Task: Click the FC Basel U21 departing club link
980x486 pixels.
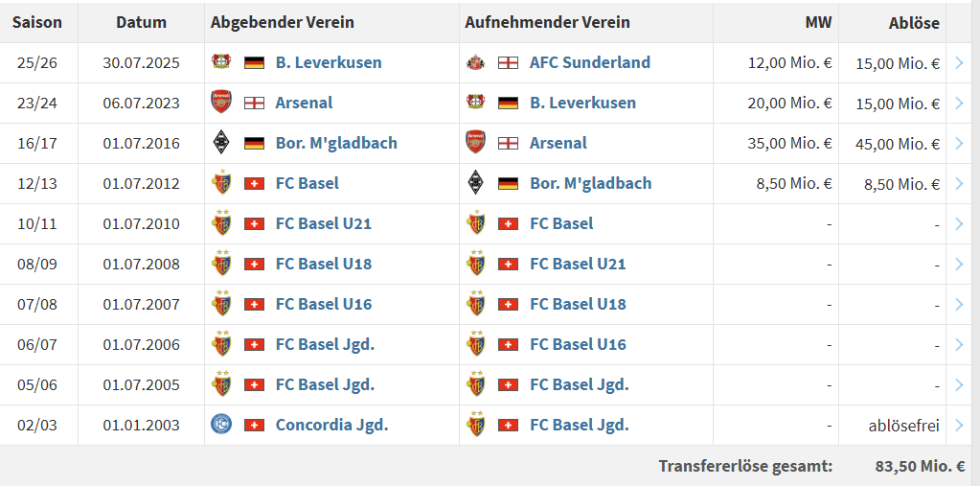Action: pyautogui.click(x=323, y=223)
